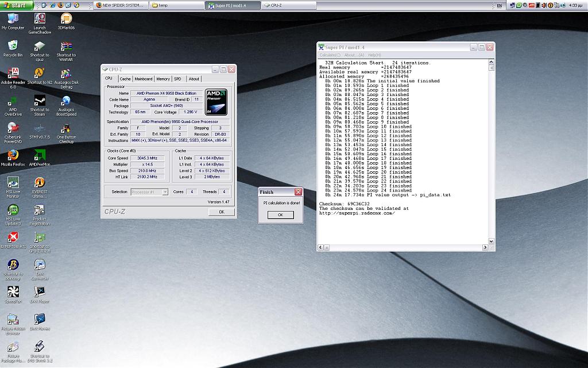This screenshot has width=588, height=368.
Task: Click the Checksum line 69C36C32 in Super PI
Action: [345, 204]
